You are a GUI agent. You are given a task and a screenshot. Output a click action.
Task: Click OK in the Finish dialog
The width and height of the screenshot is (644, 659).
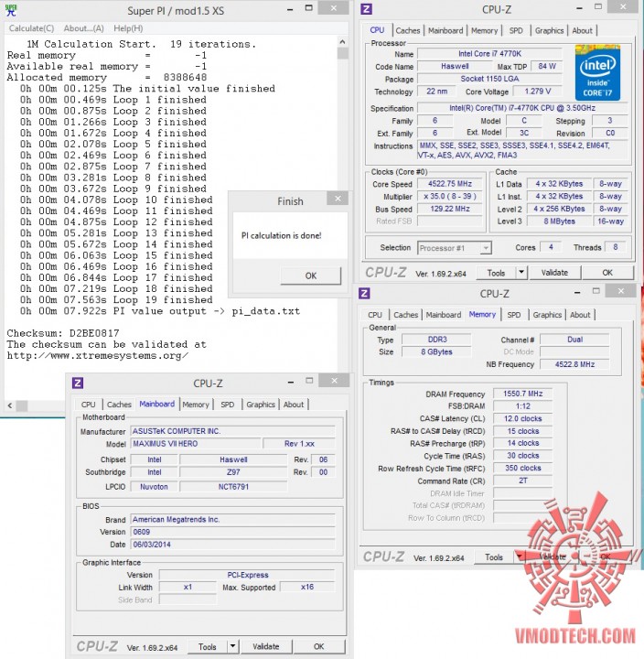[311, 275]
